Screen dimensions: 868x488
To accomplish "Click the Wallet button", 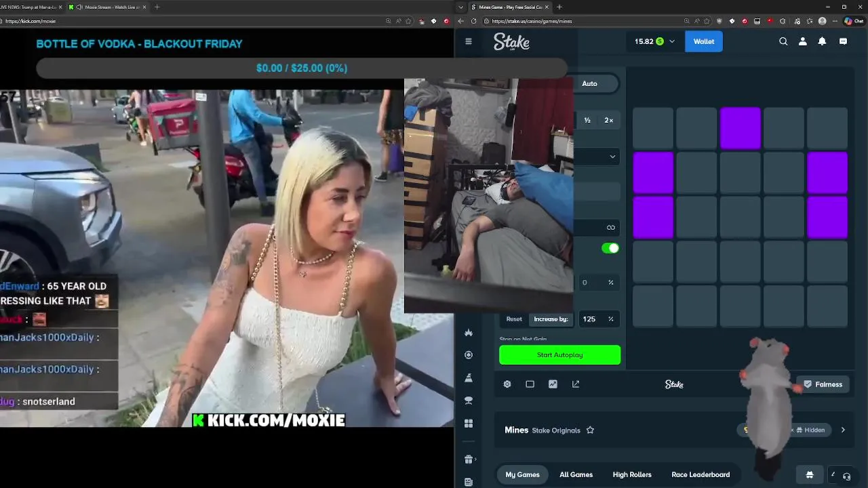I will coord(703,41).
